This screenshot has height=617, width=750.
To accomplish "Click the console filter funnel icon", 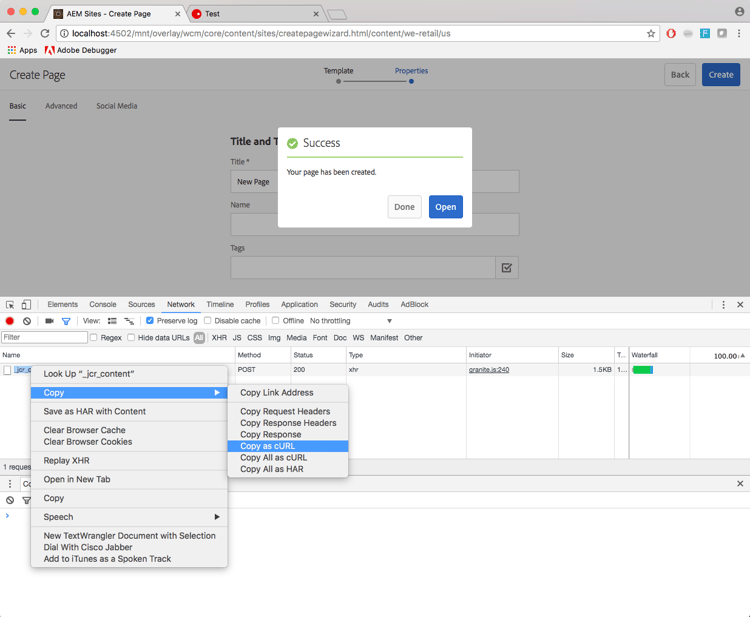I will pos(26,501).
